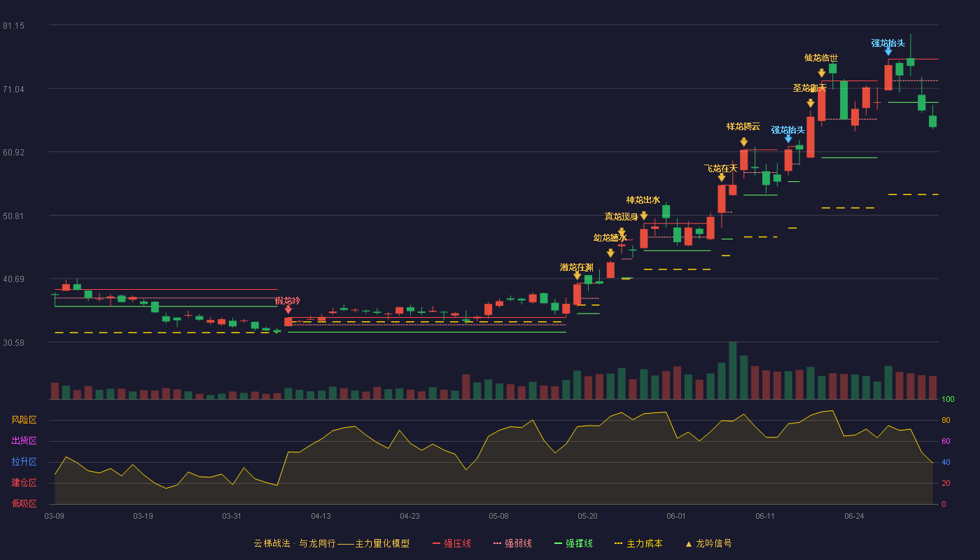
Task: Click the 03-31 date label
Action: pos(232,516)
